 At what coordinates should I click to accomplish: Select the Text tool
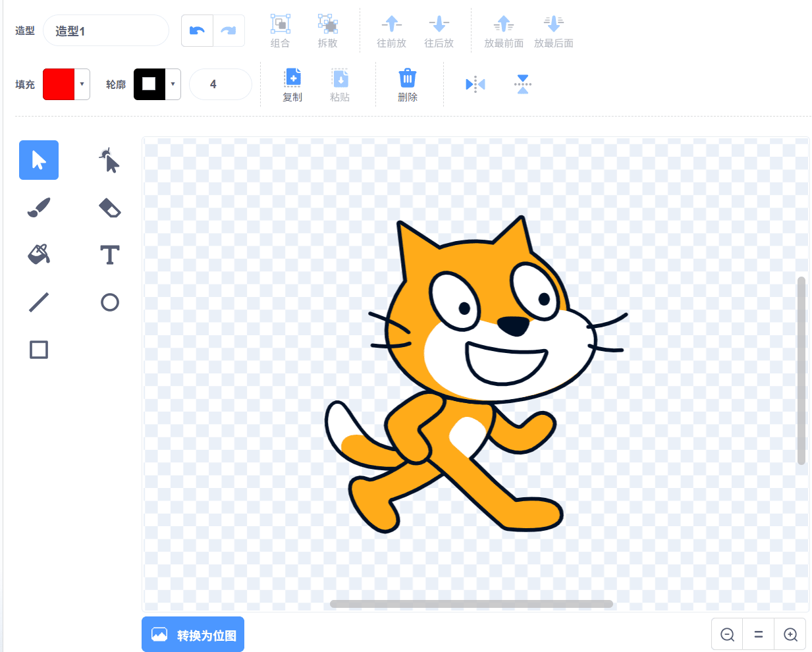[x=110, y=255]
